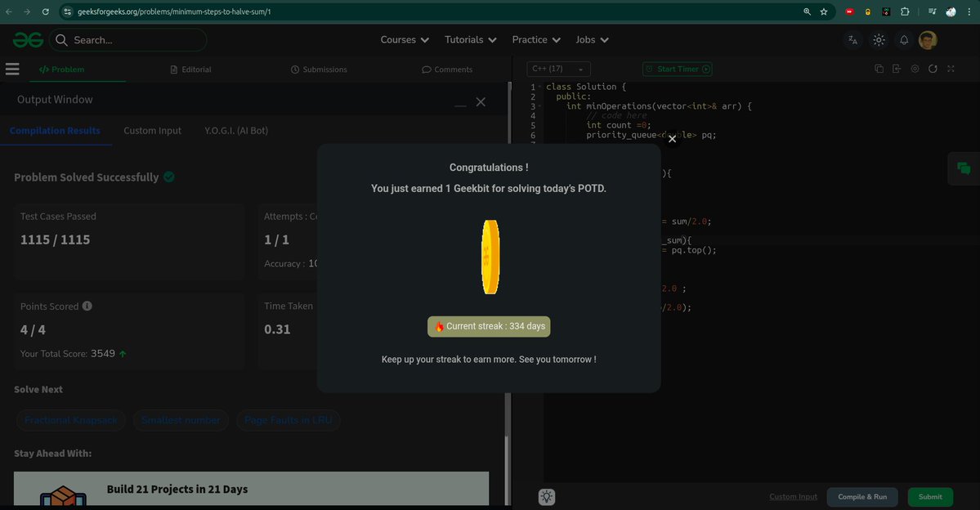
Task: Switch to the Problem tab
Action: click(62, 69)
